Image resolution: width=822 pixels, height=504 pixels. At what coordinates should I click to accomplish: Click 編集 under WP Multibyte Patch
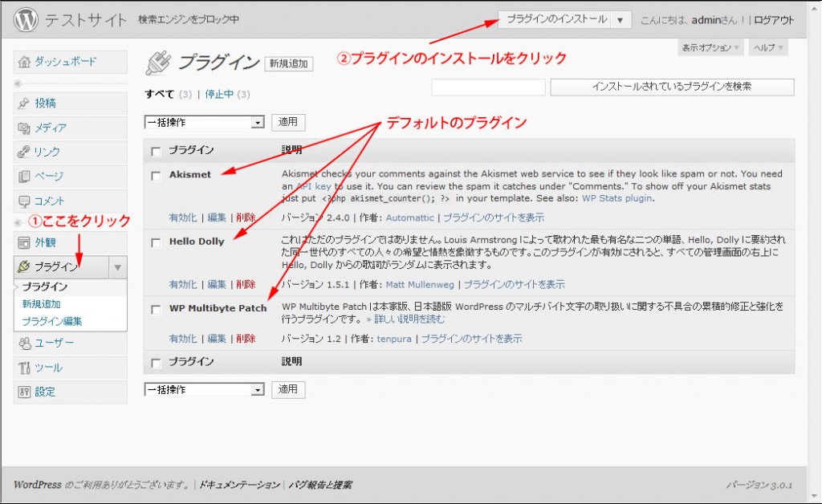point(217,339)
